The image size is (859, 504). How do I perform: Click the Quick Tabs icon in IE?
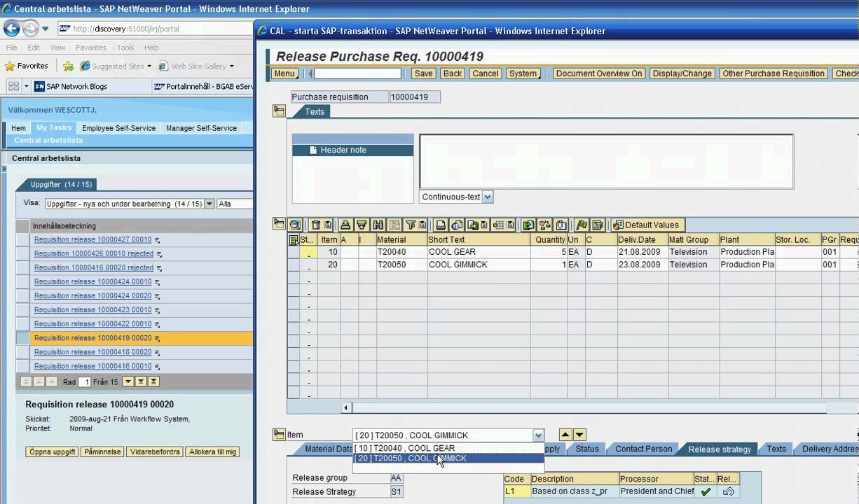[13, 86]
